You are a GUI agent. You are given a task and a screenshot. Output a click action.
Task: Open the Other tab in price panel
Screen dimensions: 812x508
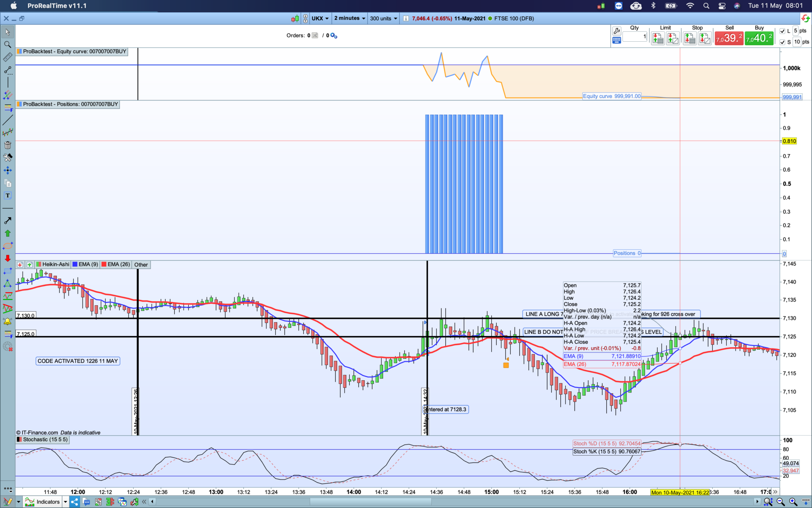pyautogui.click(x=141, y=265)
